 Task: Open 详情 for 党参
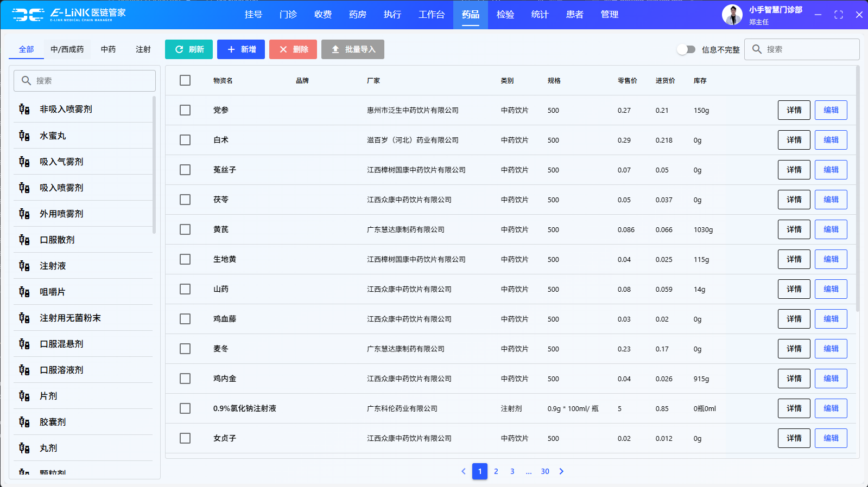(794, 110)
